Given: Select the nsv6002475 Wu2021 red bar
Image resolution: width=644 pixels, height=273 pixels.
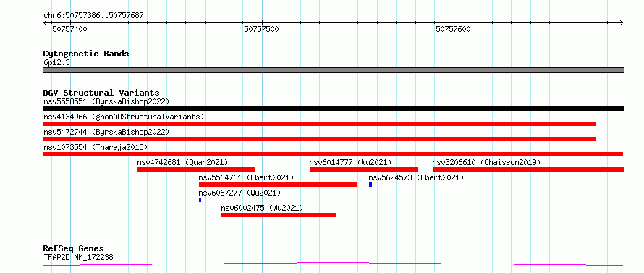Looking at the screenshot, I should pos(279,215).
